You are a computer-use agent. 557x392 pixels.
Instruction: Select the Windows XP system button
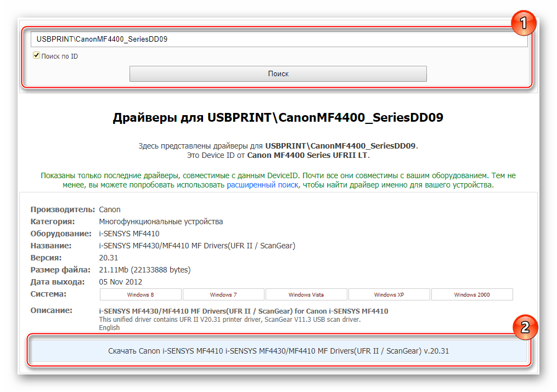(389, 295)
